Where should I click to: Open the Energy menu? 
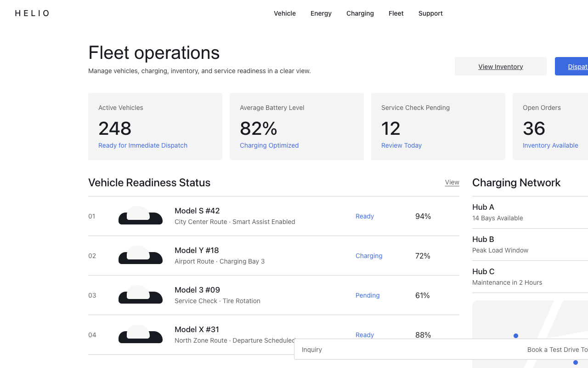321,13
